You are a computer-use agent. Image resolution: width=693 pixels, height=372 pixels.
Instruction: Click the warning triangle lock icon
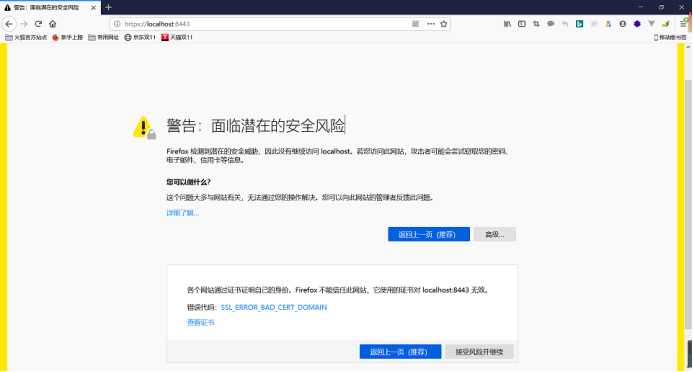(145, 128)
